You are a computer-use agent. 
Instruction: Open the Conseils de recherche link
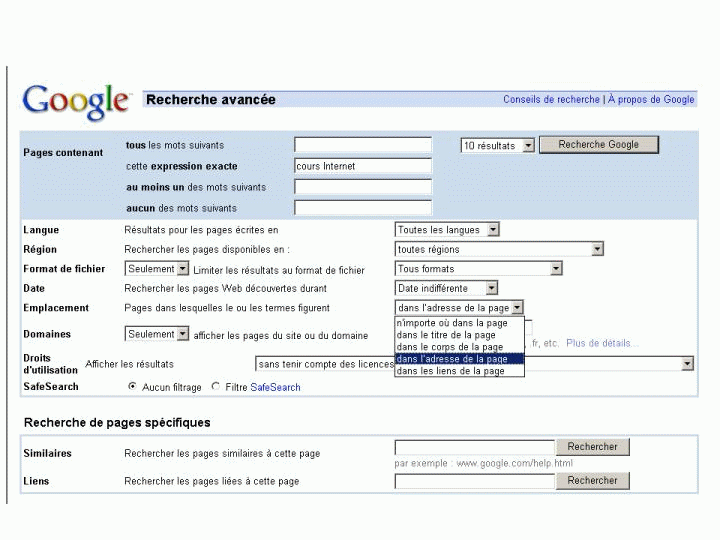pos(551,100)
